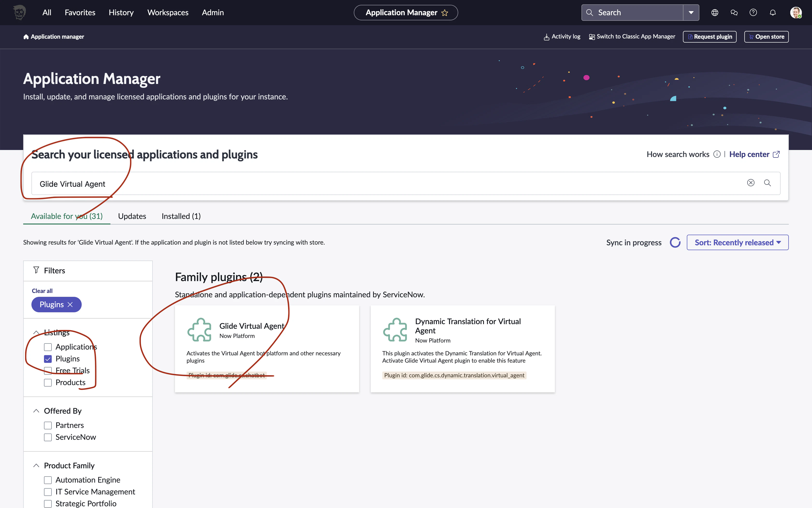Viewport: 812px width, 508px height.
Task: Click the global search magnifier icon
Action: [589, 12]
